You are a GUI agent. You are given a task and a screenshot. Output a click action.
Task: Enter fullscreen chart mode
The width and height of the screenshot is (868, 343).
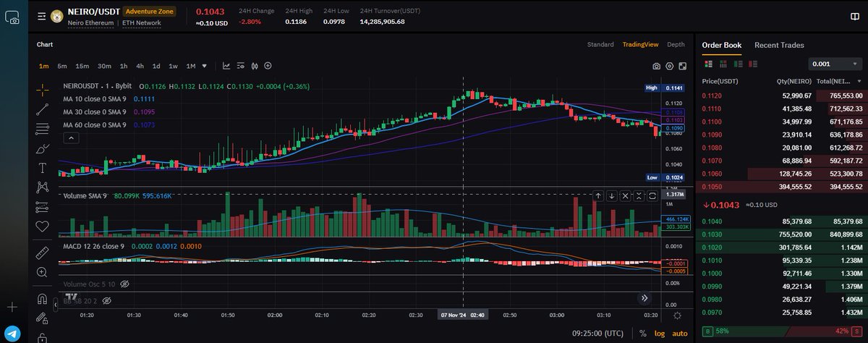tap(683, 67)
